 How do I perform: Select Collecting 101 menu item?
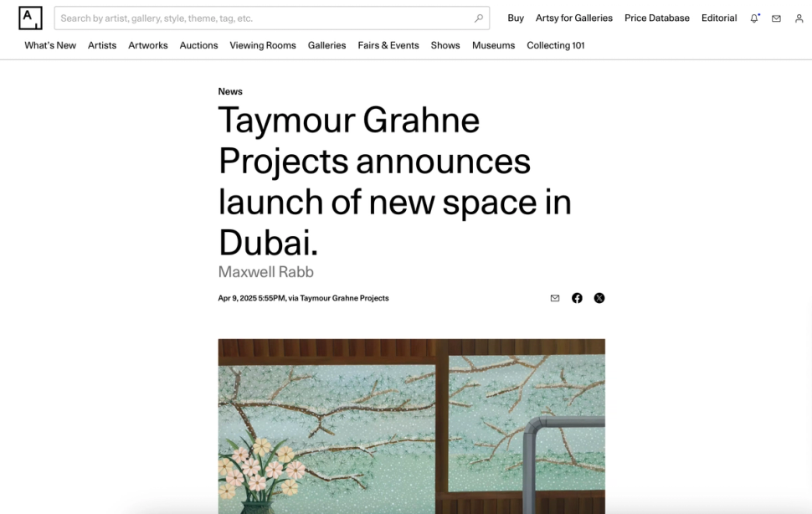pos(556,45)
